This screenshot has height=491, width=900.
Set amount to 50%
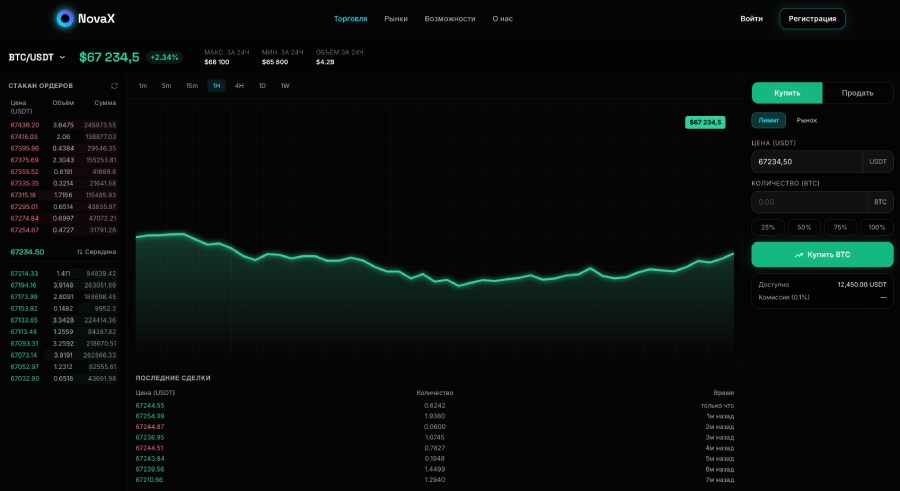[x=804, y=227]
